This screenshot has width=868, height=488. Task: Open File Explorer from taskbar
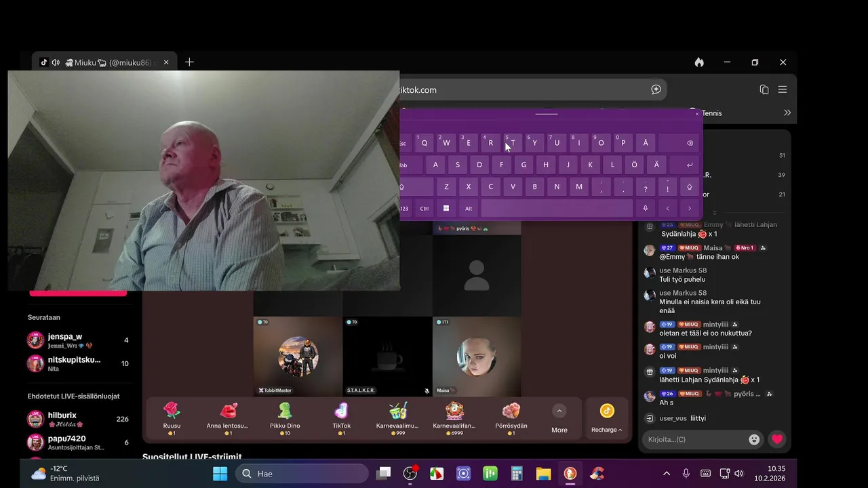point(543,473)
